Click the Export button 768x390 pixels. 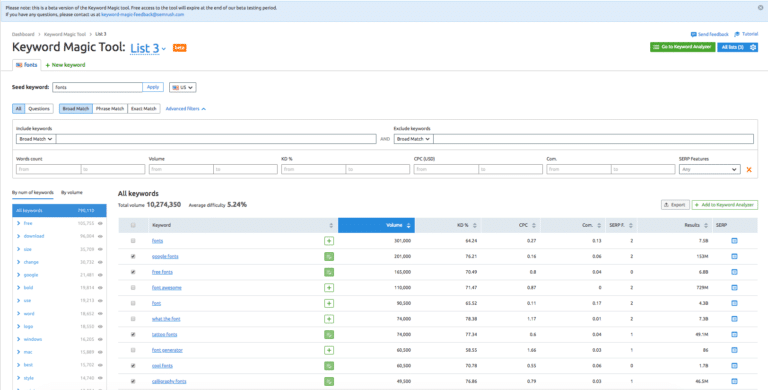point(675,205)
